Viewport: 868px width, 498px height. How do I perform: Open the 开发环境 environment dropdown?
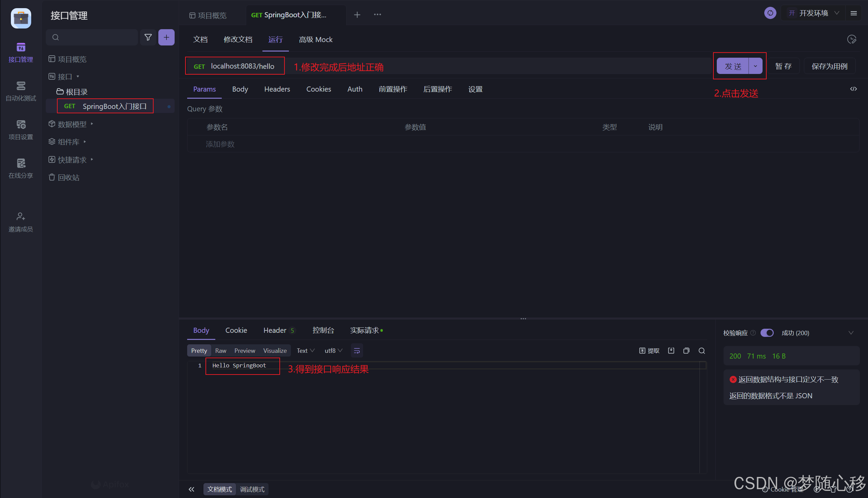pyautogui.click(x=813, y=13)
